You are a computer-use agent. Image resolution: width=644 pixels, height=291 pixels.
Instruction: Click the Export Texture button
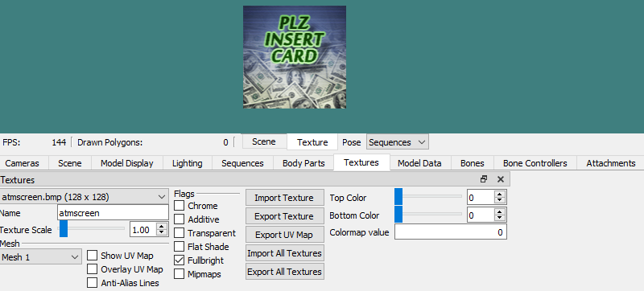284,216
